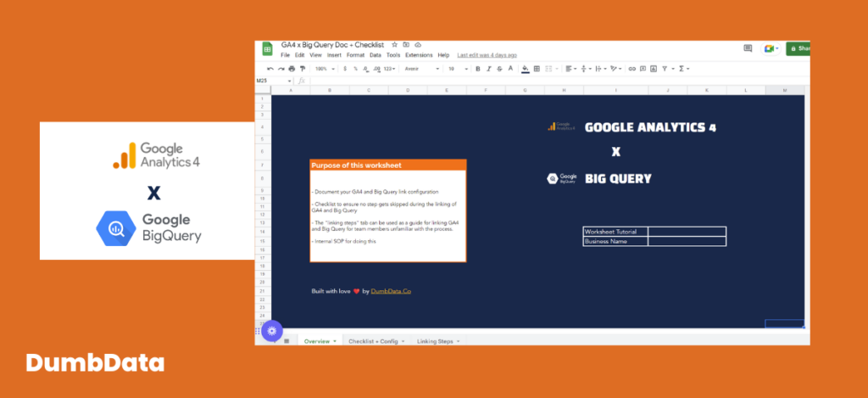Select the paint format tool
This screenshot has width=868, height=398.
coord(303,69)
